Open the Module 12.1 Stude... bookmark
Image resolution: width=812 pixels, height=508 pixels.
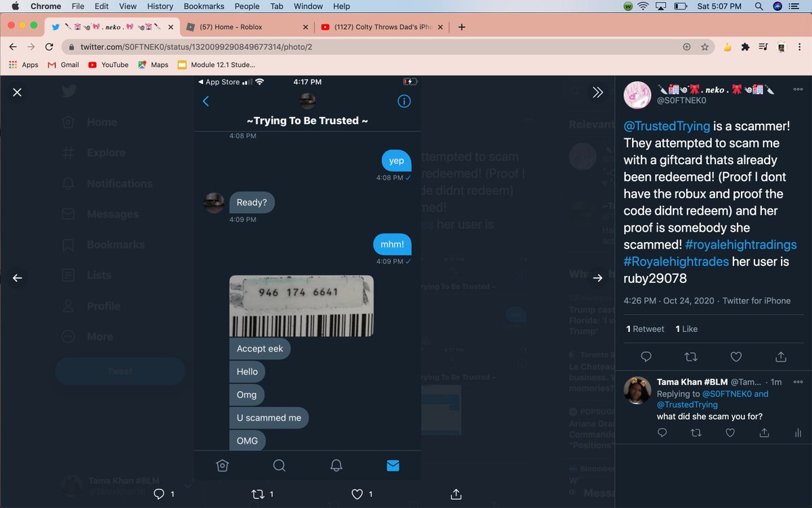click(x=217, y=65)
